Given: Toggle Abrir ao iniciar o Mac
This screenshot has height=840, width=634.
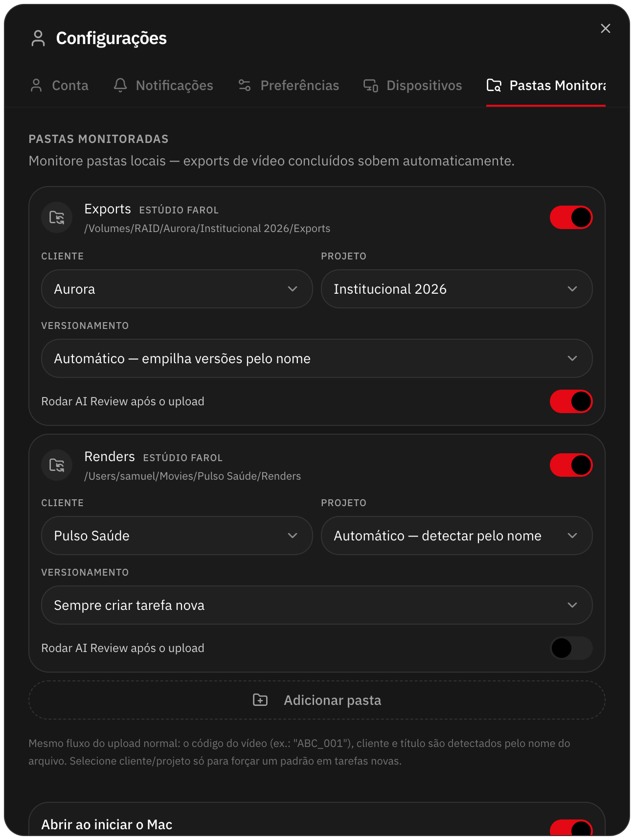Looking at the screenshot, I should pyautogui.click(x=571, y=827).
